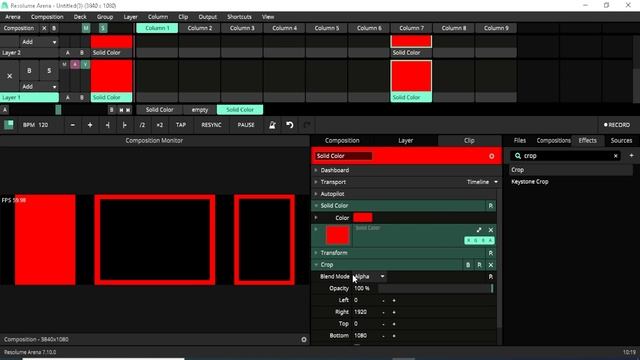Open Layer 2 Add blend mode dropdown
This screenshot has height=360, width=640.
(39, 42)
